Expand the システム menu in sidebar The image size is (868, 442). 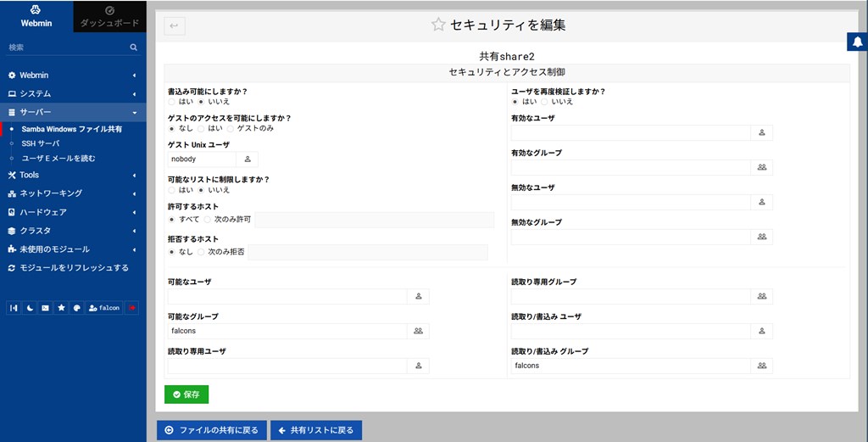(x=72, y=93)
